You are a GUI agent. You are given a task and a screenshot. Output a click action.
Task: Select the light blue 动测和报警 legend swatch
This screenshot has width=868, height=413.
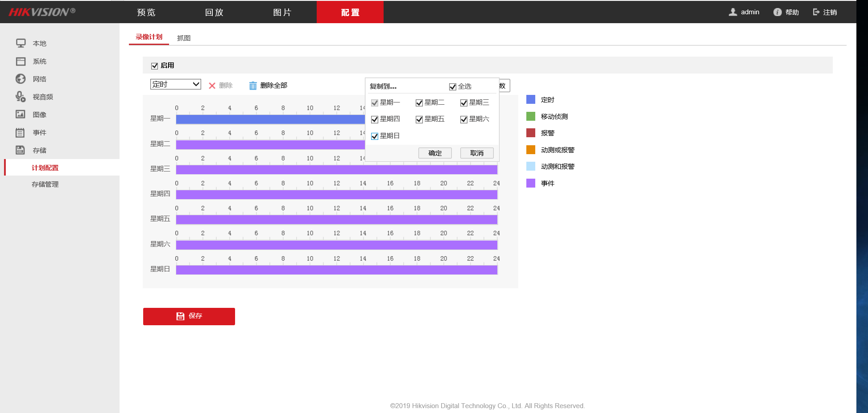click(x=531, y=166)
